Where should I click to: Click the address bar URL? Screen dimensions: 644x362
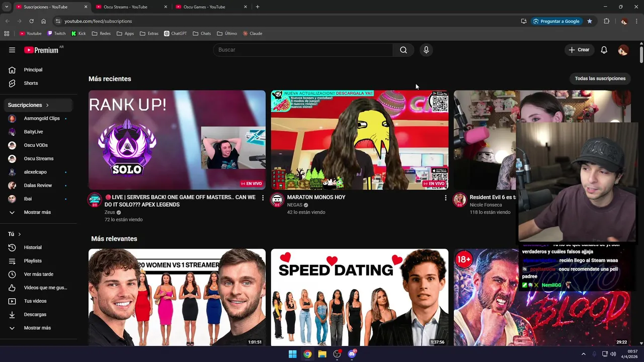pos(98,21)
